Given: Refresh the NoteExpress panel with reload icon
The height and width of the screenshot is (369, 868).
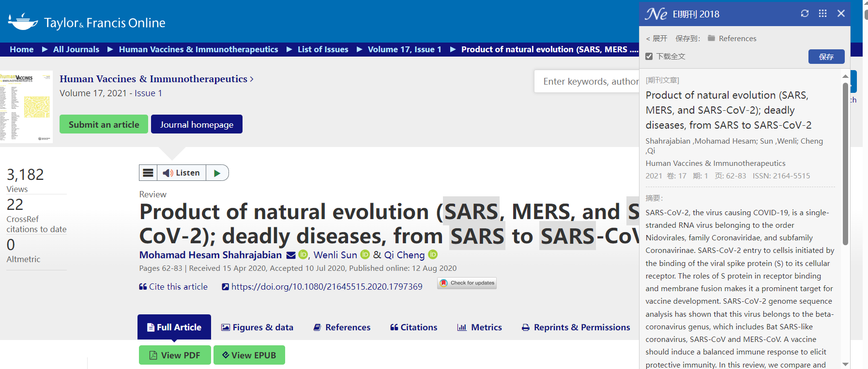Looking at the screenshot, I should [x=805, y=14].
